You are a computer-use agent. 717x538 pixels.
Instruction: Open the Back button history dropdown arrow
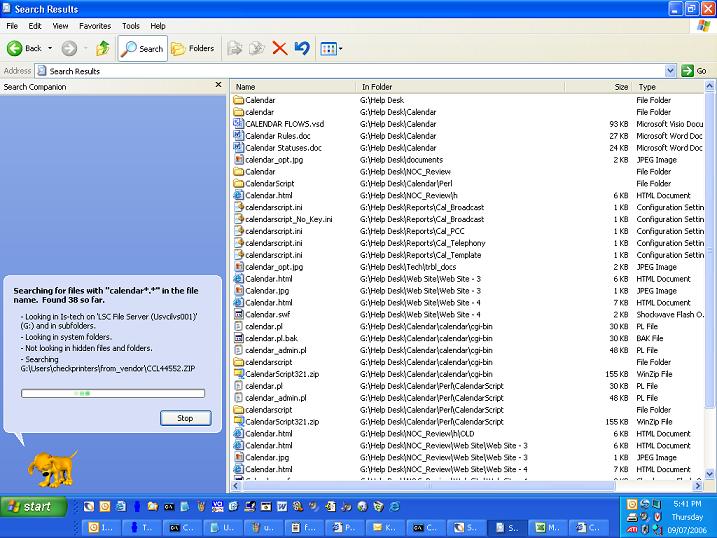click(50, 48)
